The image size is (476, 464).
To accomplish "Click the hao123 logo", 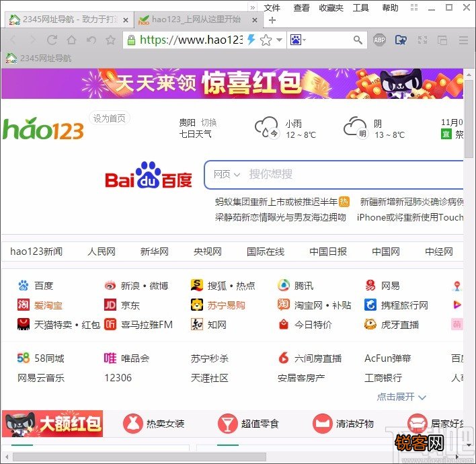I will click(43, 128).
